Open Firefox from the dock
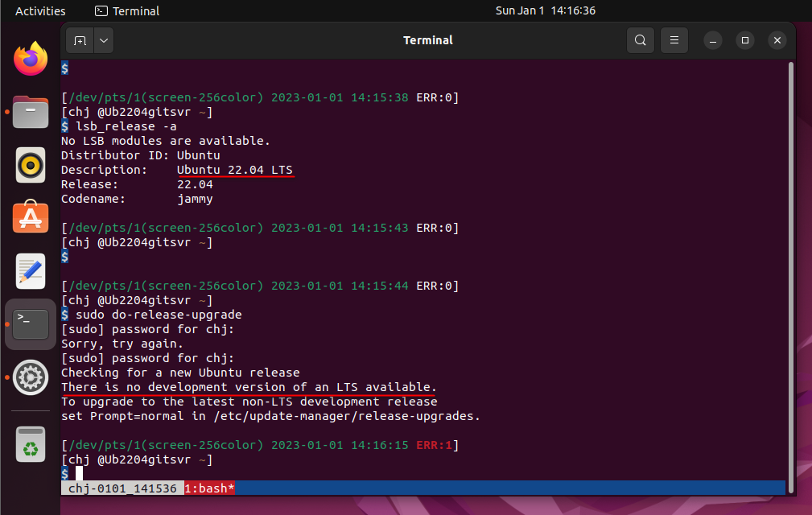 [x=31, y=59]
